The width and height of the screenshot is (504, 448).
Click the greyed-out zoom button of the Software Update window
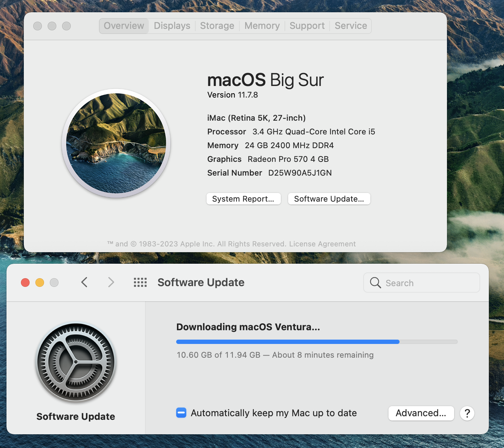54,283
